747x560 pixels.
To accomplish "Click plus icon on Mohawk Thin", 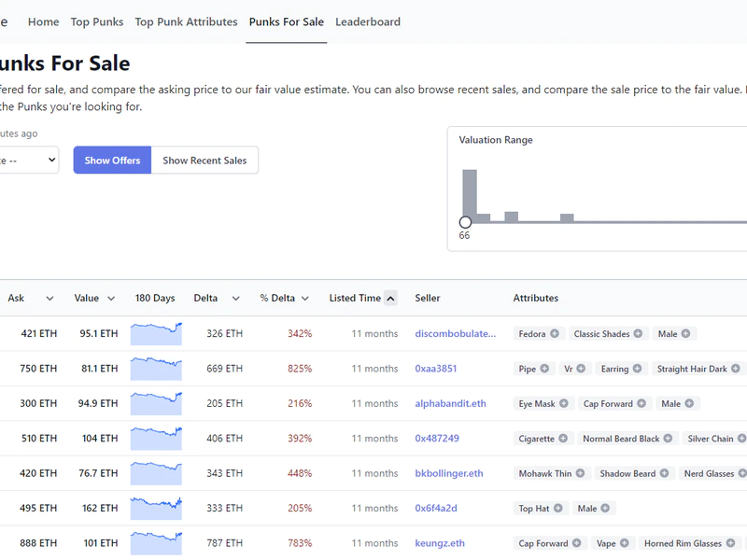I will pyautogui.click(x=580, y=473).
